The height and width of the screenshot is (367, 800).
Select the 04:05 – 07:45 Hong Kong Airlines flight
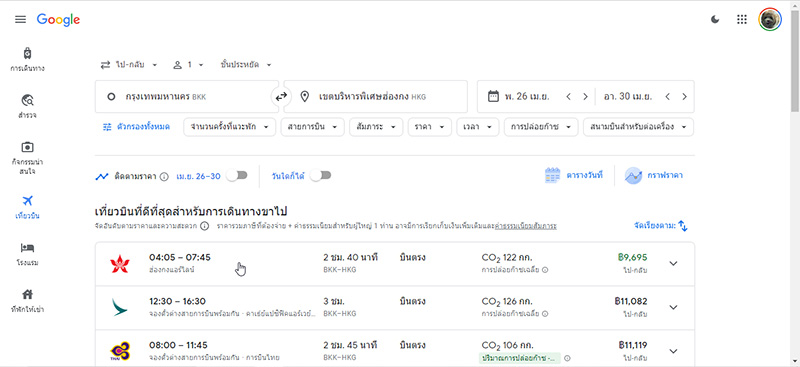(394, 264)
